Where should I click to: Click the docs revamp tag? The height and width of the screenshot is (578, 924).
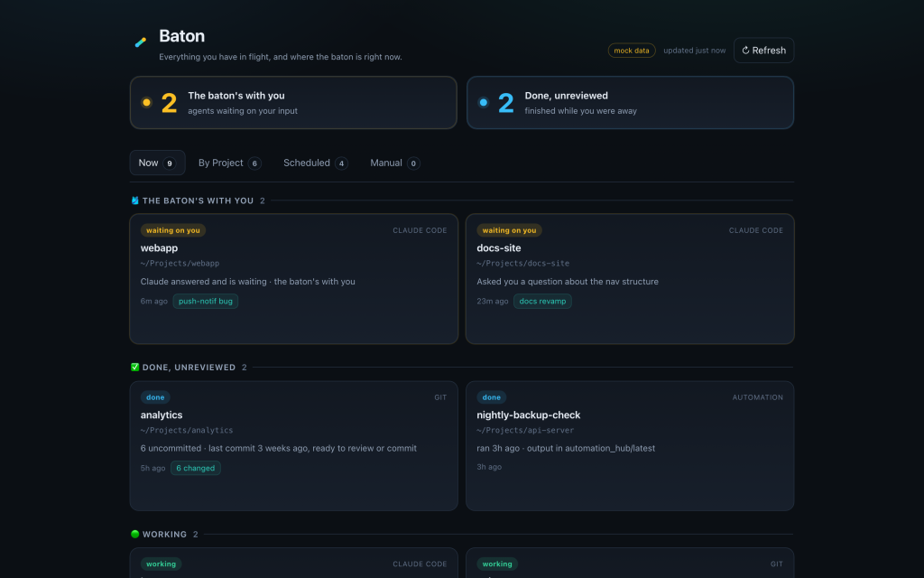(542, 301)
